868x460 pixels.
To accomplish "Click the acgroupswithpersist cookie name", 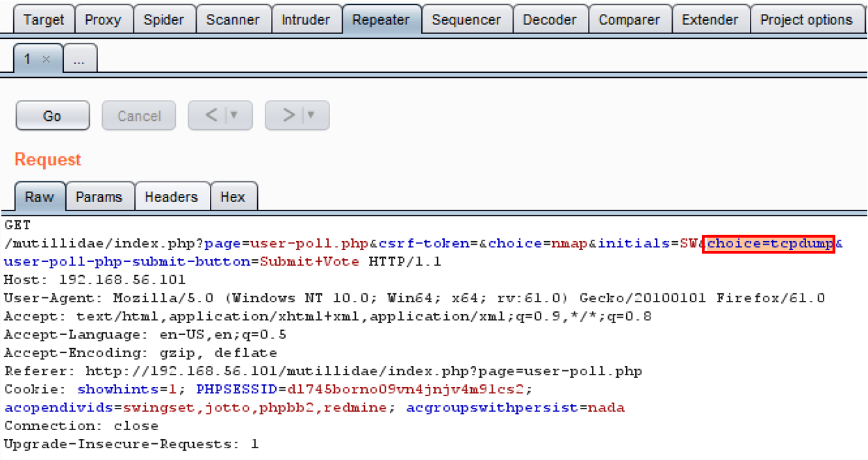I will pos(493,407).
